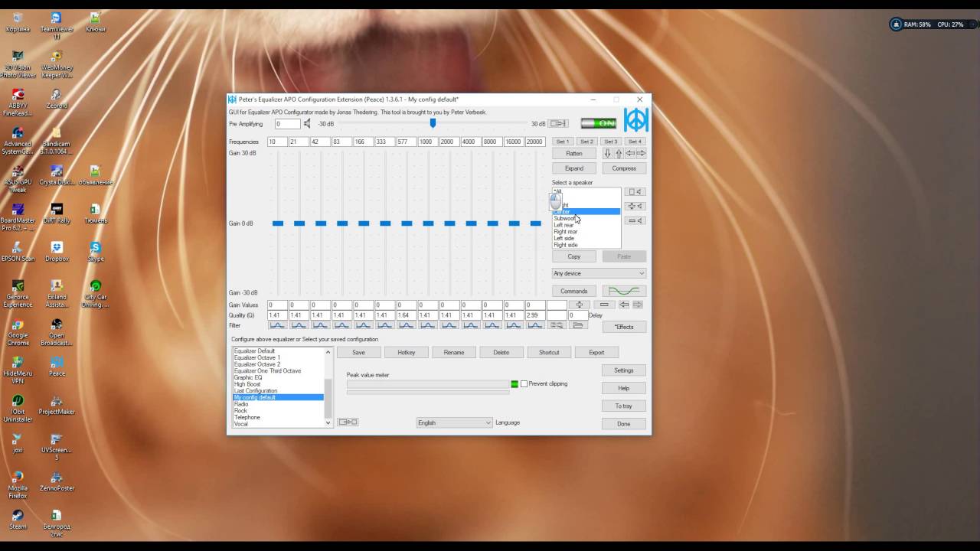Select the Set 1 preset button
The width and height of the screenshot is (980, 551).
click(x=563, y=142)
